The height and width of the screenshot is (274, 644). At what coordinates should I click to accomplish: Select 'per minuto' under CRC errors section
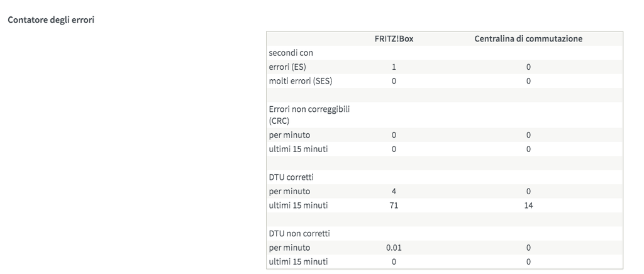coord(289,135)
